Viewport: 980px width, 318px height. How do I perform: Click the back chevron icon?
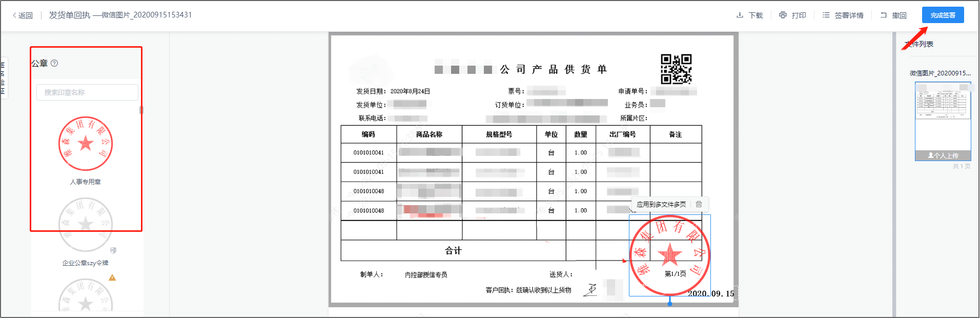click(x=14, y=15)
